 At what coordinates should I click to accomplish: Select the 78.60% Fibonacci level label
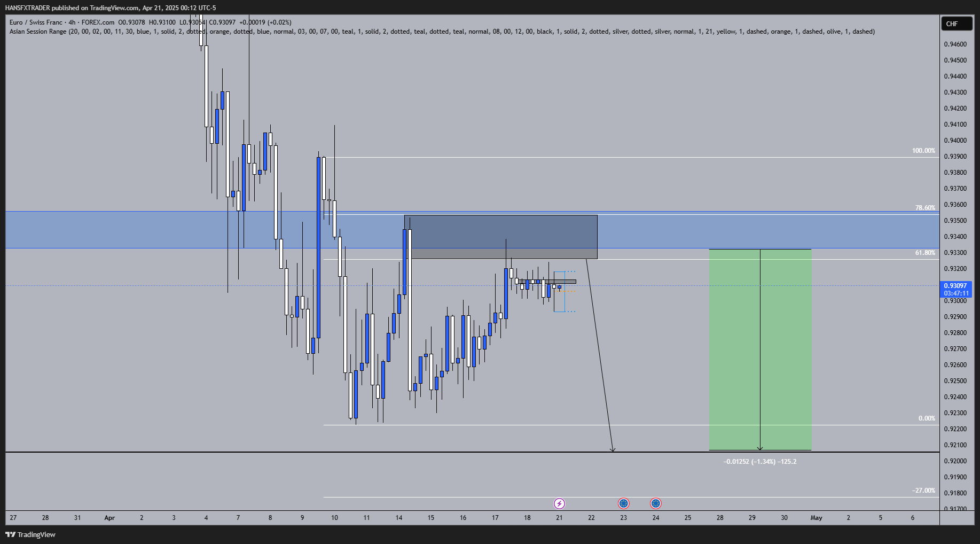pos(925,208)
